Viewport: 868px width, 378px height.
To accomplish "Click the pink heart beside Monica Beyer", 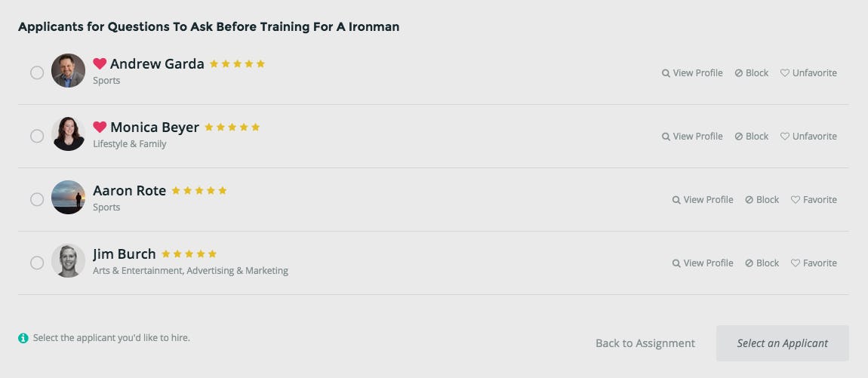I will tap(100, 128).
